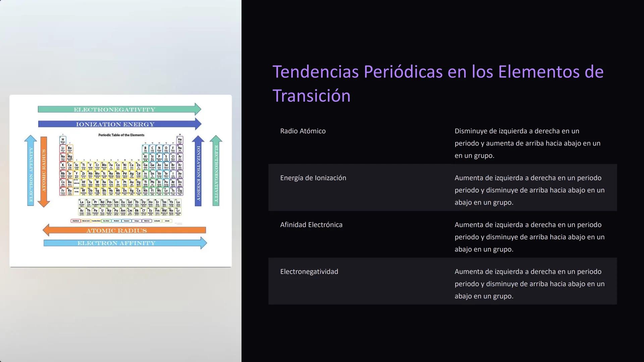Click the helium (He) element cell
The image size is (644, 362).
(x=180, y=141)
